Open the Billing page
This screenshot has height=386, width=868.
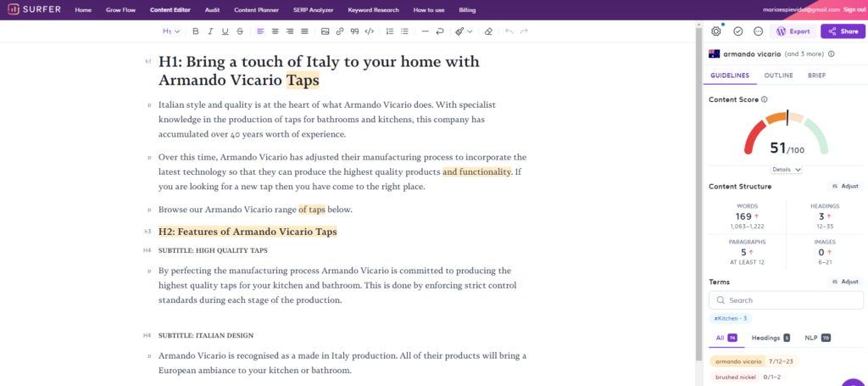pos(467,10)
